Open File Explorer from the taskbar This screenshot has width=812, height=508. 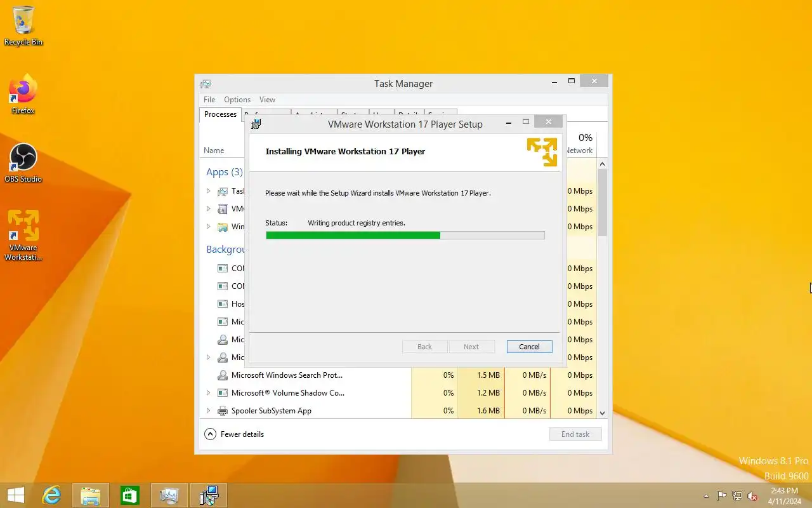(x=91, y=495)
